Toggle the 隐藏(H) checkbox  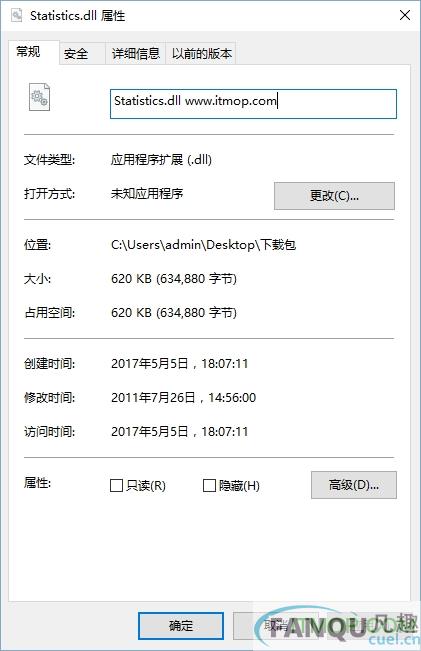209,485
